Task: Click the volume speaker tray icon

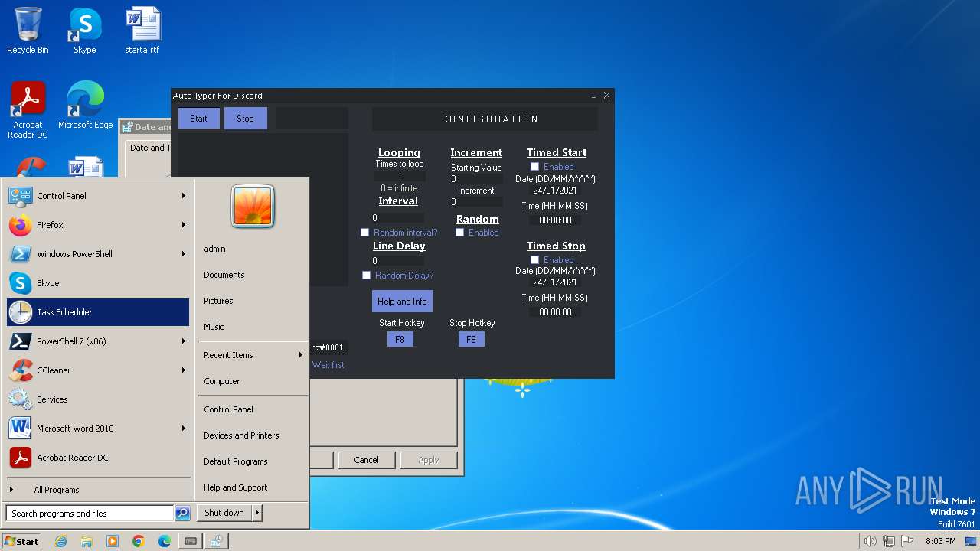Action: point(870,541)
